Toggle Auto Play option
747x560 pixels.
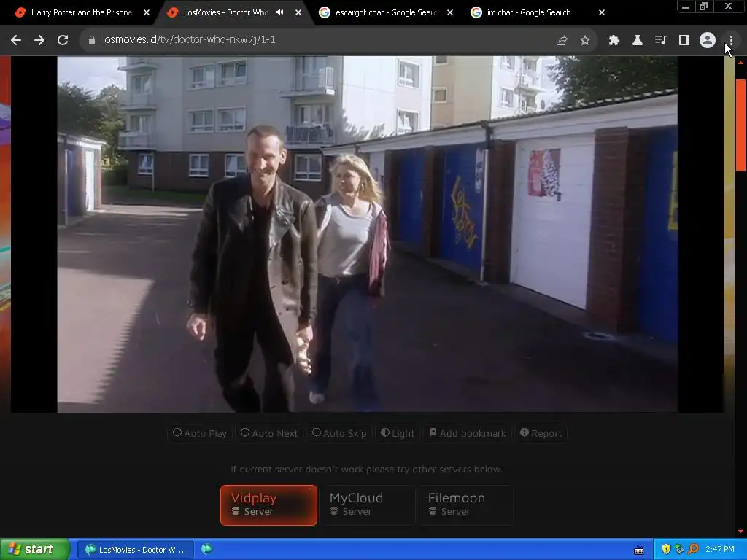pos(200,433)
